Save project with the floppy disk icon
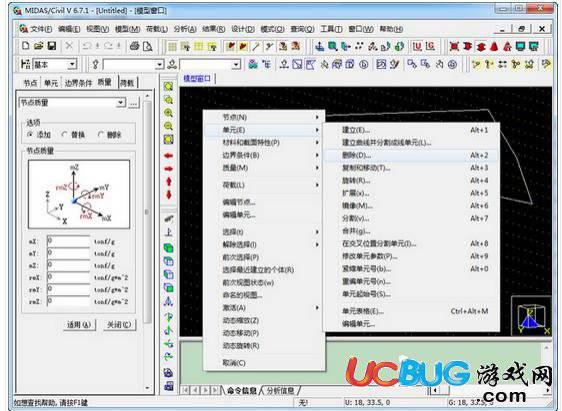The height and width of the screenshot is (411, 562). click(52, 46)
